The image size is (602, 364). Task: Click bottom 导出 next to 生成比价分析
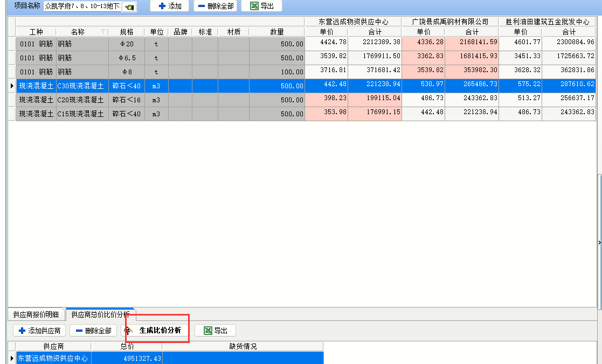(215, 331)
